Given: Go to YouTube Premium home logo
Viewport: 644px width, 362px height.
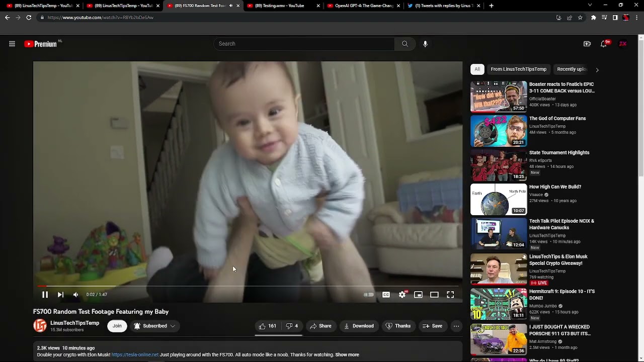Looking at the screenshot, I should pyautogui.click(x=42, y=44).
